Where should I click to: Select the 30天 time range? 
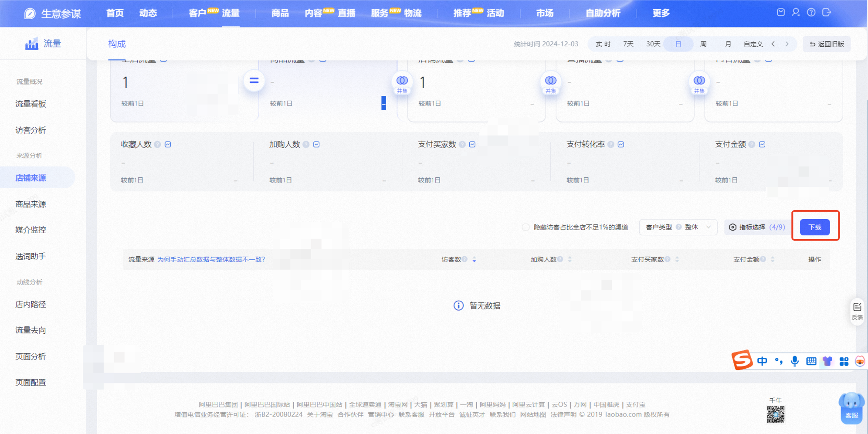click(653, 44)
